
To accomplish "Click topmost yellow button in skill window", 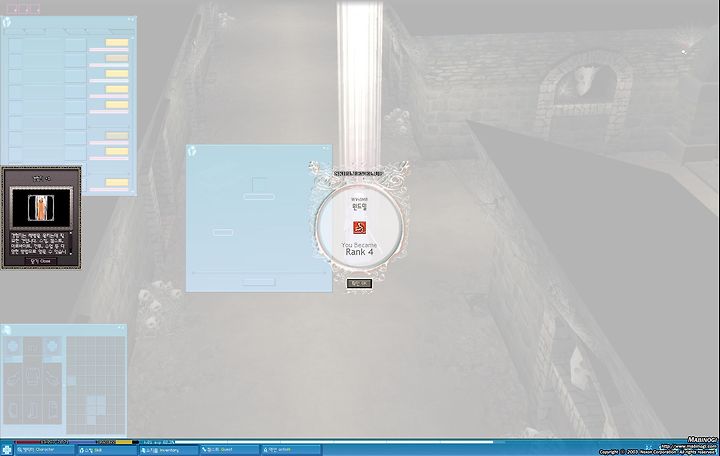I will pos(117,43).
